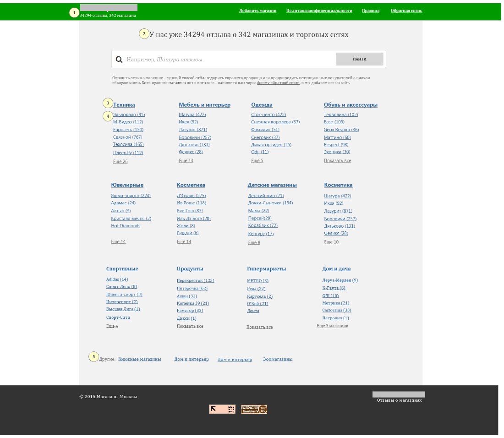Select Евросеть (150) store link
Image resolution: width=504 pixels, height=438 pixels.
click(x=128, y=130)
